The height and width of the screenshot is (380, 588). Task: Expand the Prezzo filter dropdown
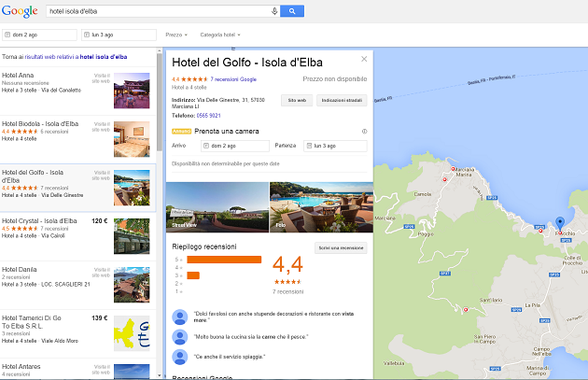pos(175,35)
